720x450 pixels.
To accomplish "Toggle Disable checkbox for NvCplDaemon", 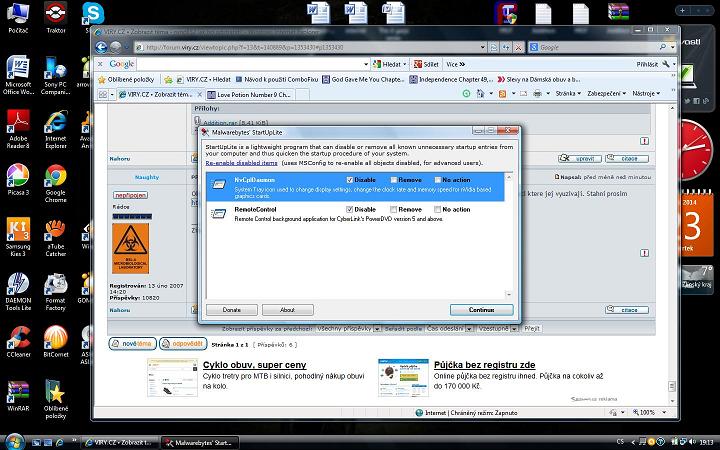I will [349, 179].
